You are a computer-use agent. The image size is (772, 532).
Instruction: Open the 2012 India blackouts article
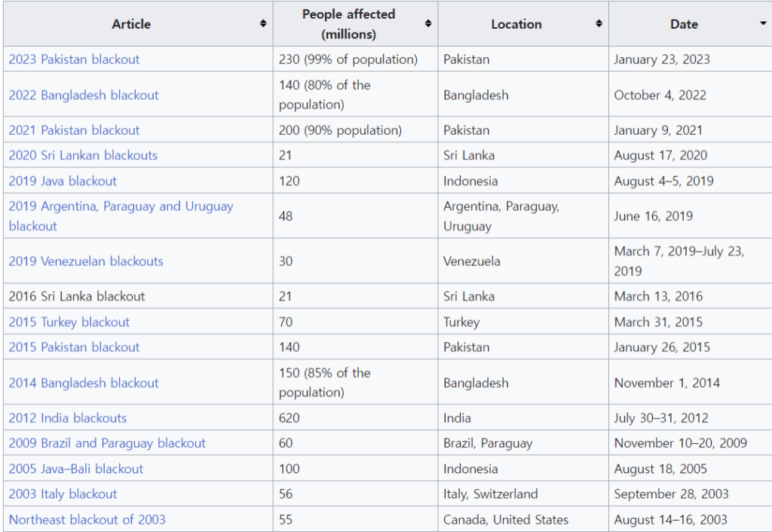tap(68, 418)
